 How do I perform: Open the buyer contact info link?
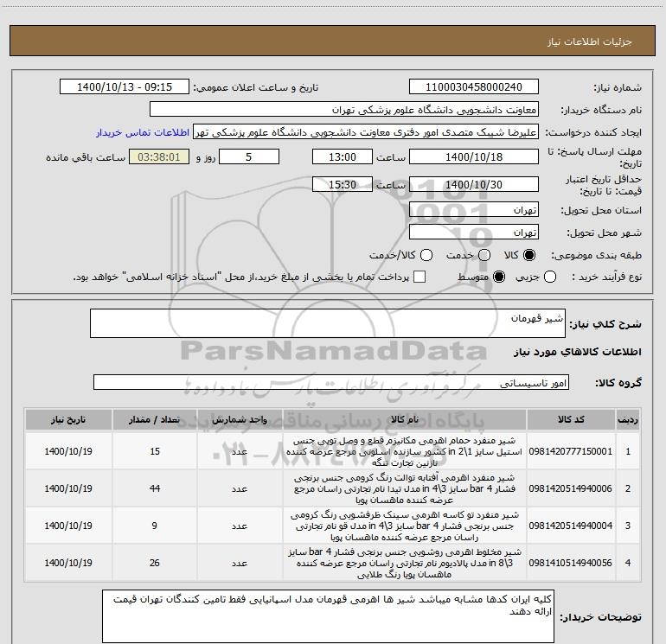[143, 132]
